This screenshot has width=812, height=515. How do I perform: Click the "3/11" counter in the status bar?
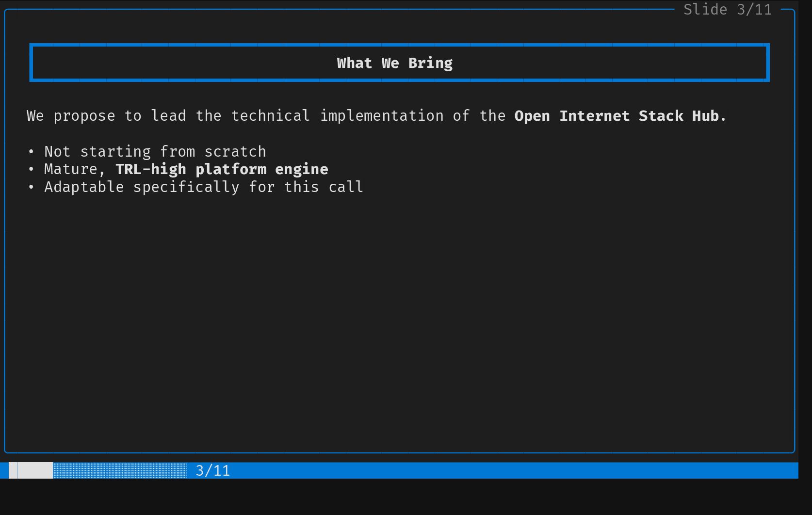point(212,470)
